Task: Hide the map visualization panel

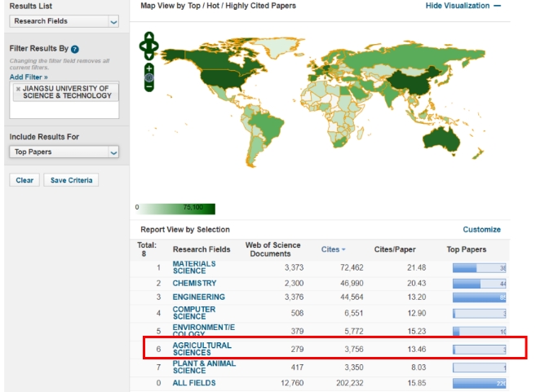Action: point(463,6)
